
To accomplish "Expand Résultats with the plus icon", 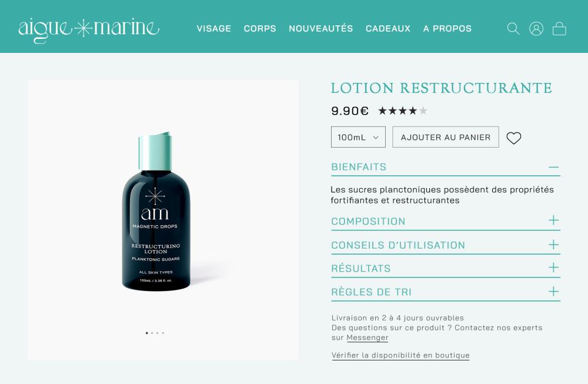I will pos(553,268).
